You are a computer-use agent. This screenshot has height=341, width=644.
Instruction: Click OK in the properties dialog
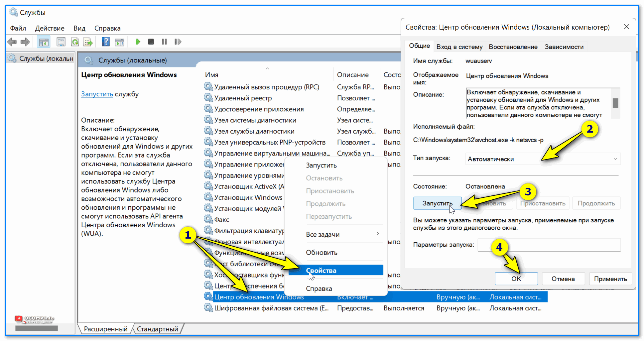pyautogui.click(x=516, y=279)
